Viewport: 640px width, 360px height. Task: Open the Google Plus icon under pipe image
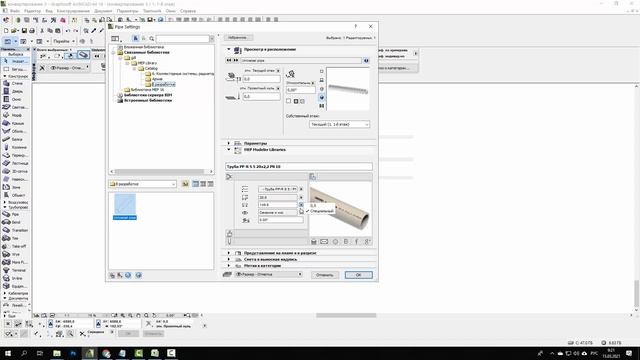(367, 242)
